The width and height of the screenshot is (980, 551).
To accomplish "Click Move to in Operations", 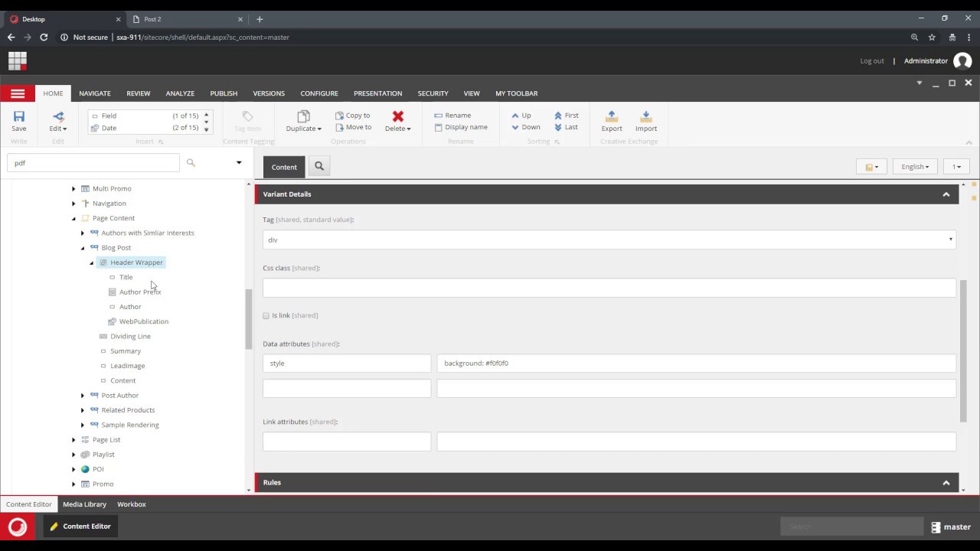I will pos(353,127).
